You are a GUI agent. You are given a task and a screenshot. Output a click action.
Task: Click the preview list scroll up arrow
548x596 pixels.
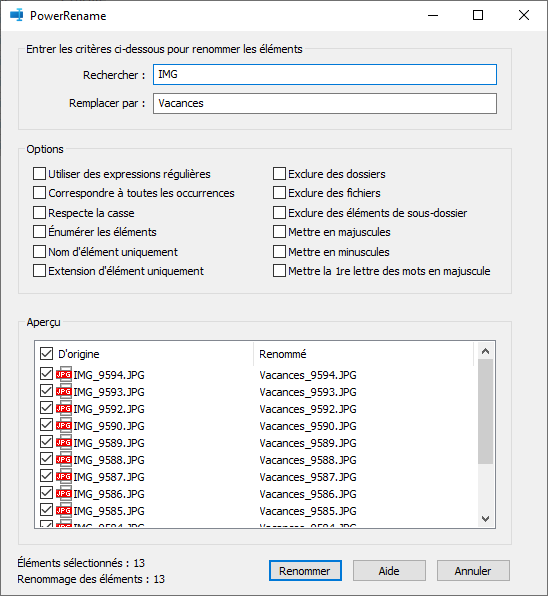(x=485, y=351)
